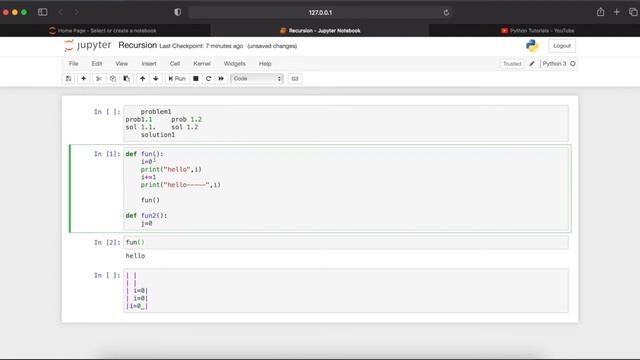Click the last cell with i=0 lines

click(346, 291)
